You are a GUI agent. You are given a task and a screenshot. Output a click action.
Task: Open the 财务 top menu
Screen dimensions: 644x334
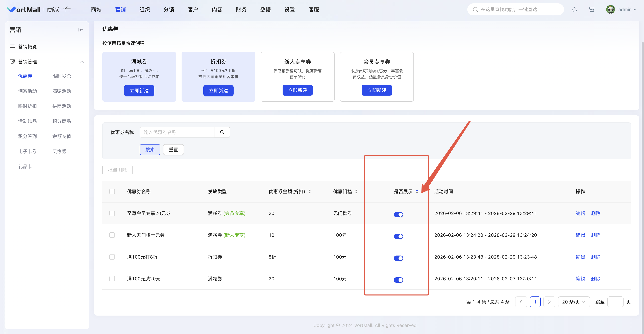(x=241, y=10)
